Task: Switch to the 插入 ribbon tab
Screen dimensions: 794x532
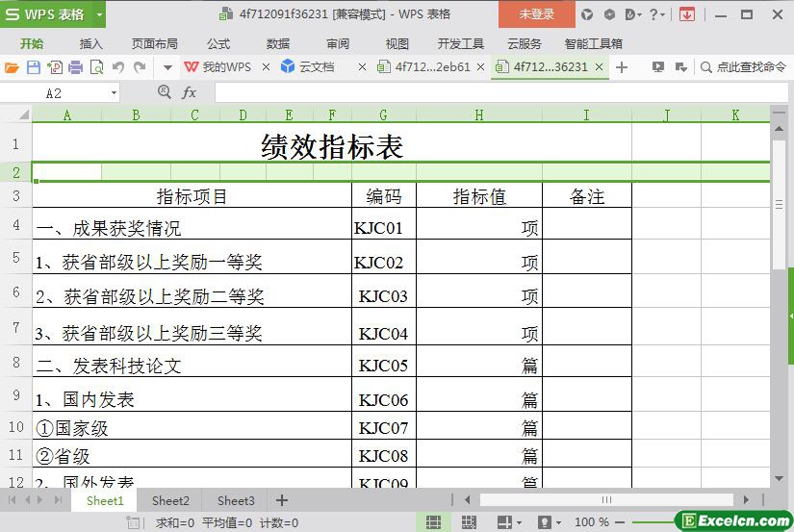Action: pyautogui.click(x=91, y=44)
